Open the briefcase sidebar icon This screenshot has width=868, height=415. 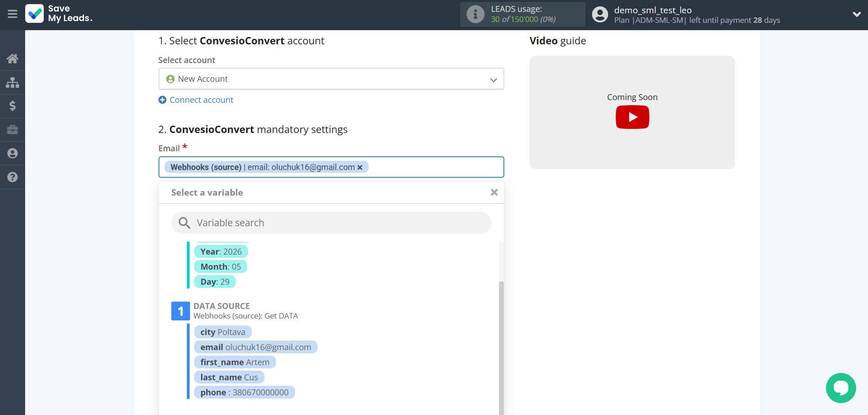(x=12, y=130)
